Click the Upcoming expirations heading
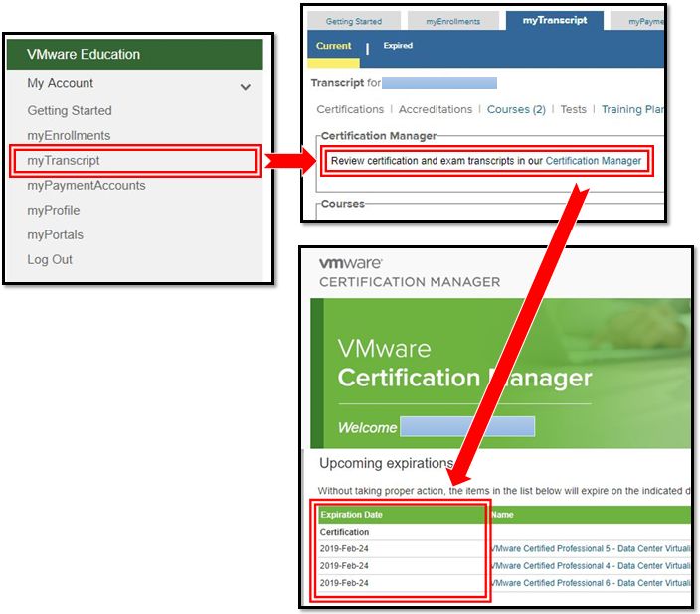This screenshot has height=614, width=700. pyautogui.click(x=387, y=463)
